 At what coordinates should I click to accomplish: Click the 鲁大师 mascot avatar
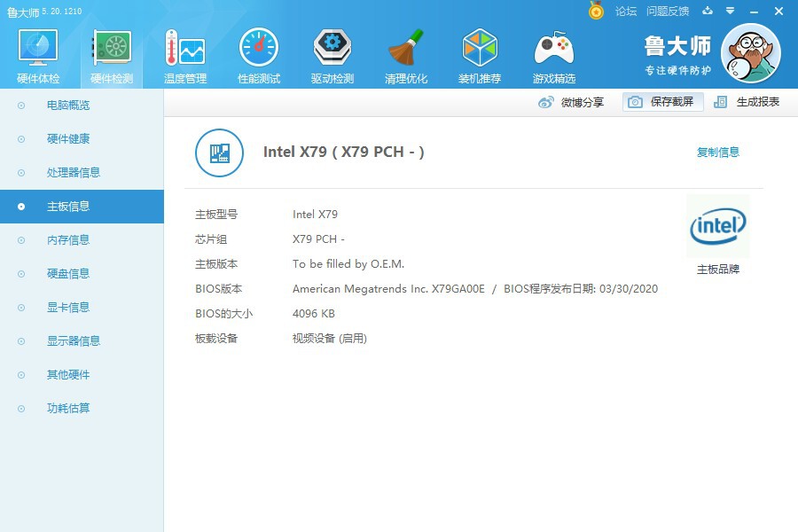coord(751,53)
